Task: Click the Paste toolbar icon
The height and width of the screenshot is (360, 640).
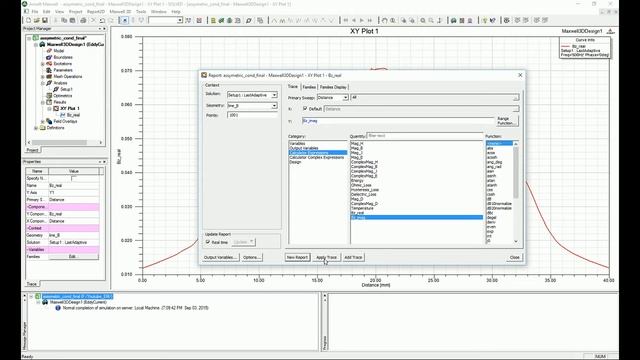Action: (72, 20)
